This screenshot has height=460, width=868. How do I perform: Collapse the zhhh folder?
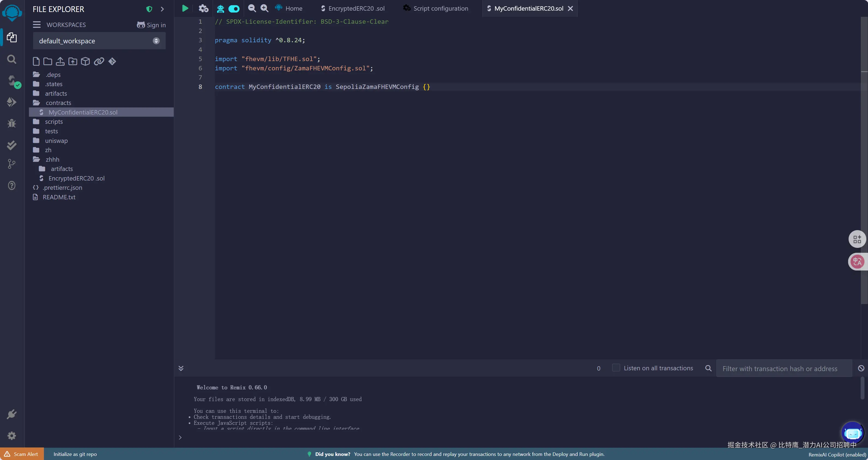pyautogui.click(x=52, y=160)
